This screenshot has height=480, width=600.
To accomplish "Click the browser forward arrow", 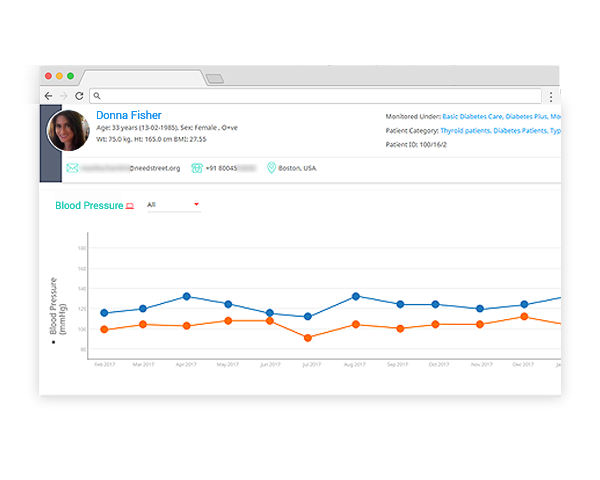I will pyautogui.click(x=64, y=96).
